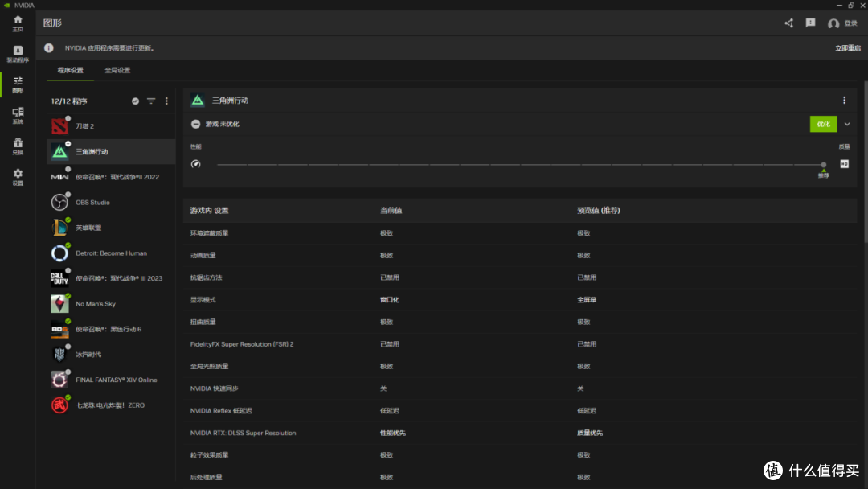
Task: Click the 登录 text in top bar
Action: tap(851, 23)
